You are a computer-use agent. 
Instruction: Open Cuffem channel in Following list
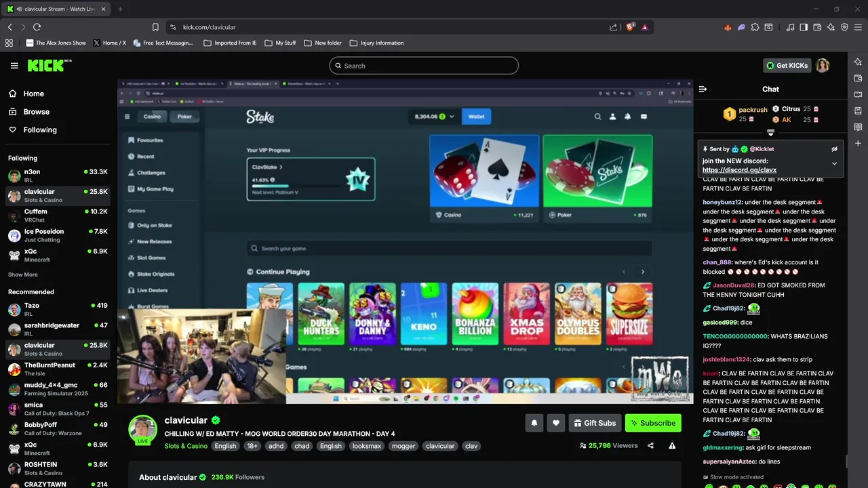(x=58, y=216)
